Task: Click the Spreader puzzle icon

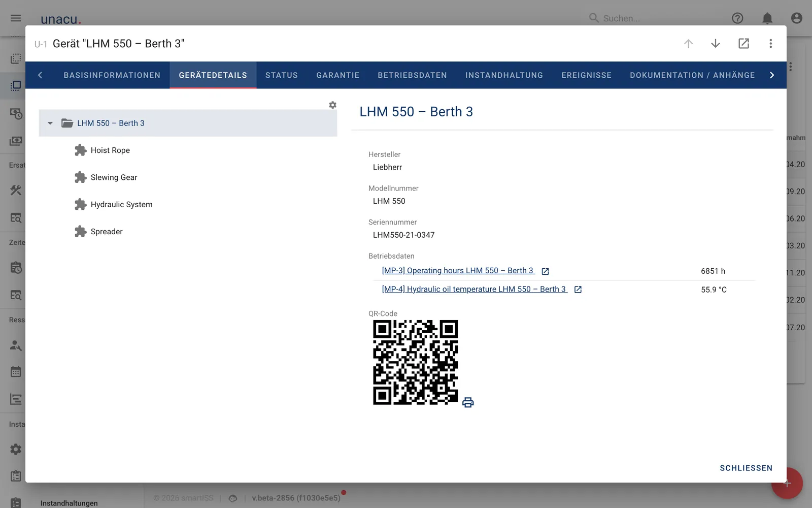Action: point(80,232)
